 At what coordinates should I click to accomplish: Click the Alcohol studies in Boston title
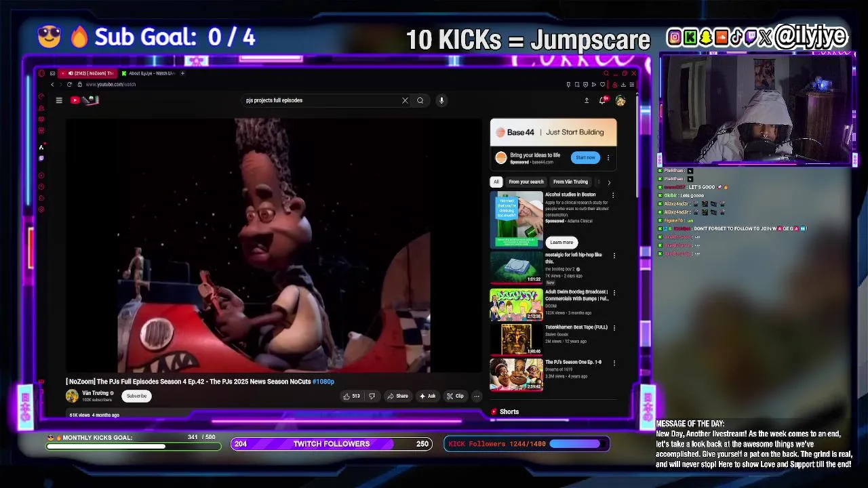[x=570, y=195]
